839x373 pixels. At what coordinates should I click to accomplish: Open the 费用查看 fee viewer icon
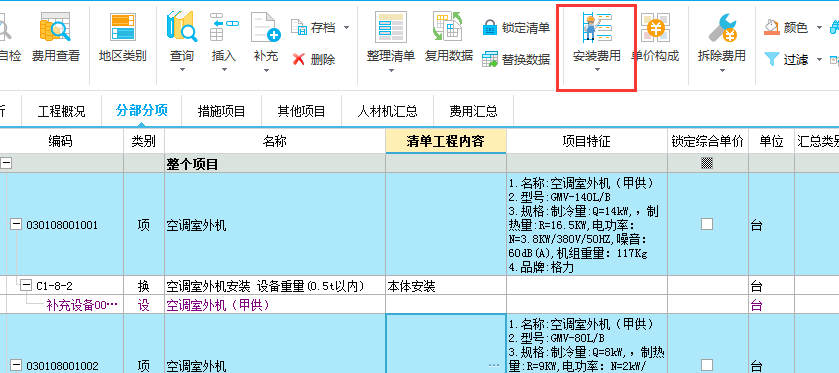point(55,27)
